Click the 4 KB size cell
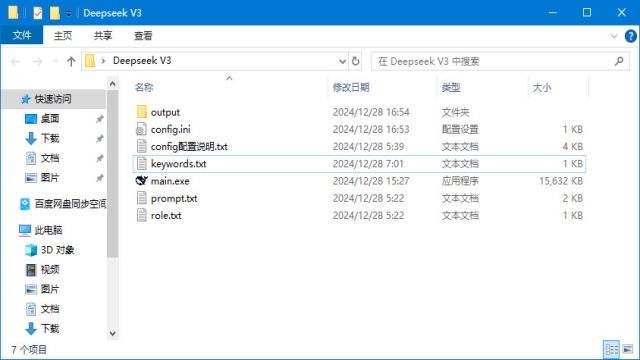 coord(572,147)
